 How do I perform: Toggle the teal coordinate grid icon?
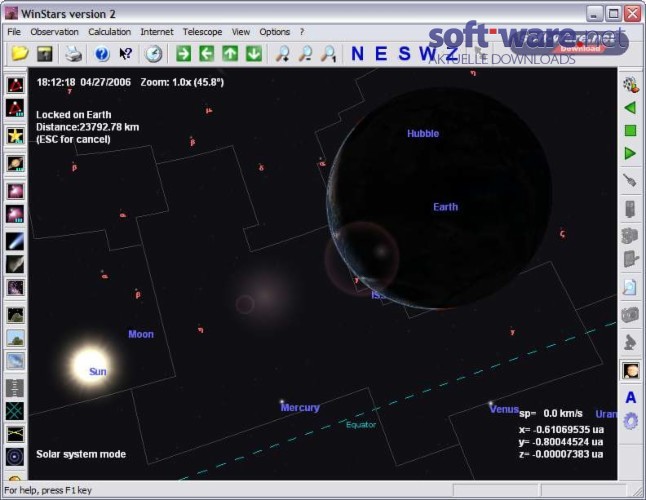point(15,411)
